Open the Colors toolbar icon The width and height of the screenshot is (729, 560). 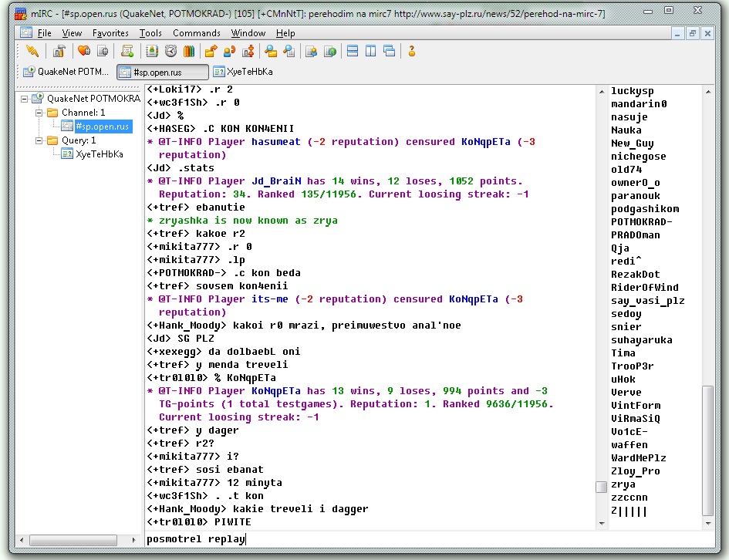point(189,52)
